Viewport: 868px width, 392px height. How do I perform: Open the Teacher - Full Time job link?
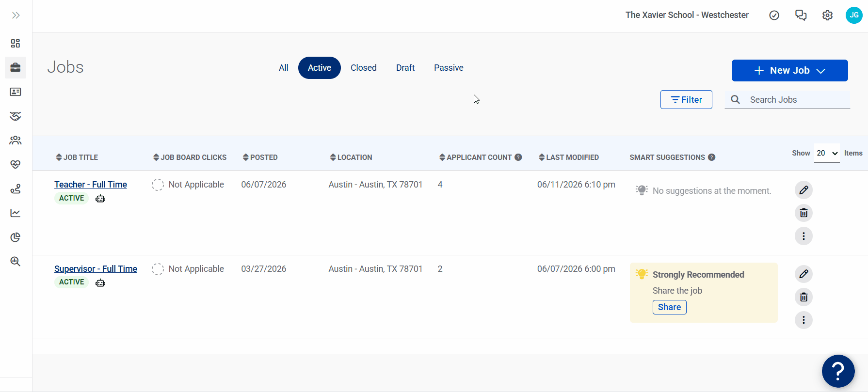tap(91, 185)
